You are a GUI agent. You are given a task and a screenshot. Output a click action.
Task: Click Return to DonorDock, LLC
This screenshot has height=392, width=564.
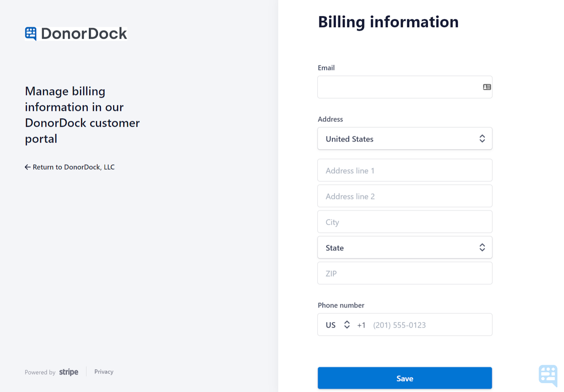click(73, 167)
